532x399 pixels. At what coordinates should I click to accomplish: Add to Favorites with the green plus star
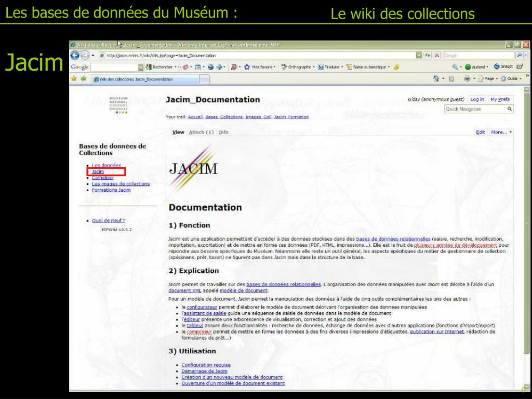point(84,79)
